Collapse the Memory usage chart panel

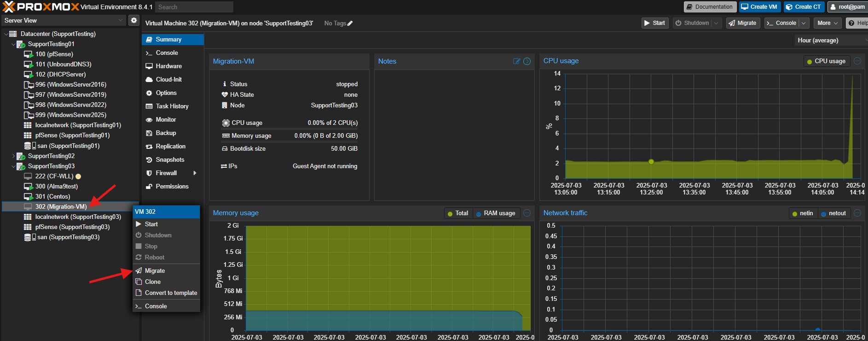click(x=527, y=213)
